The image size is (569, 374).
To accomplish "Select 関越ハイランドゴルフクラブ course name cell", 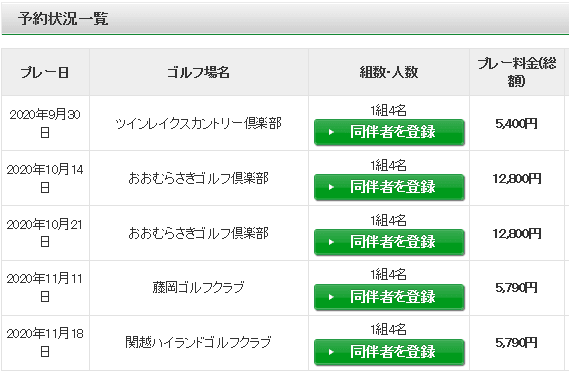I will [198, 342].
